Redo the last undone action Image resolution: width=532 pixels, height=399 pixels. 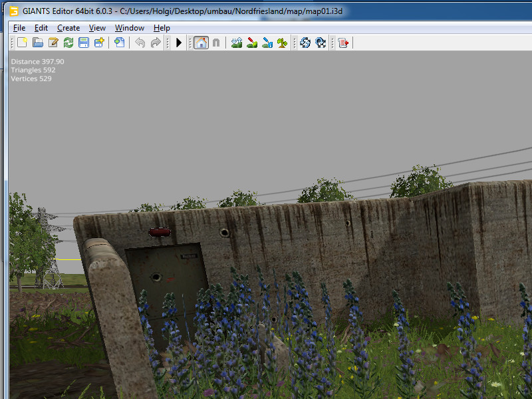click(x=156, y=43)
